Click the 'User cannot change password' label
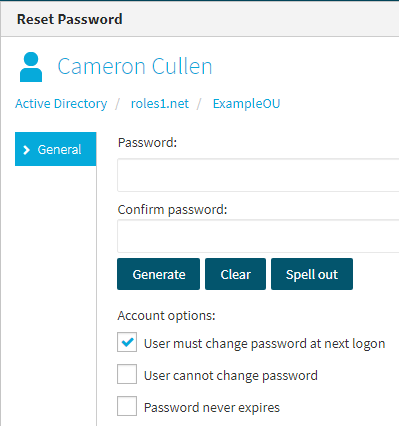The width and height of the screenshot is (399, 426). pos(231,375)
